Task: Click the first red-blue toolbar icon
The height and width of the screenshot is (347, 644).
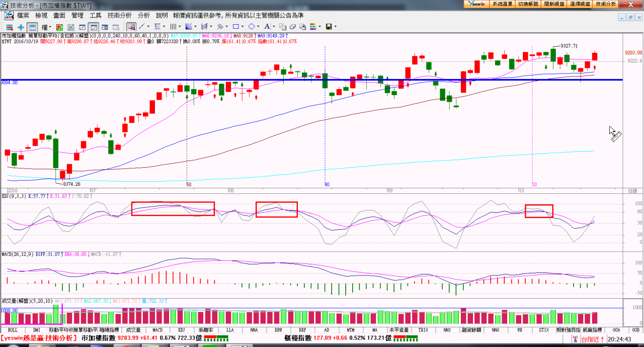Action: point(9,27)
